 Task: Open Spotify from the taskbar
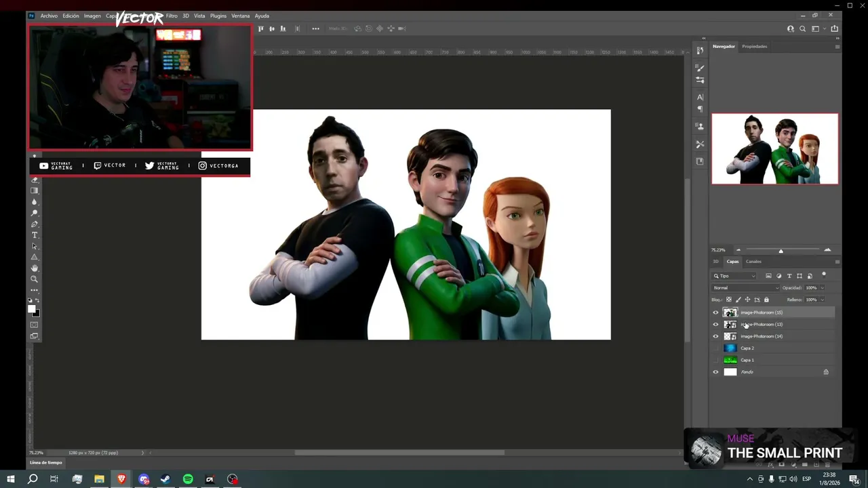click(188, 479)
